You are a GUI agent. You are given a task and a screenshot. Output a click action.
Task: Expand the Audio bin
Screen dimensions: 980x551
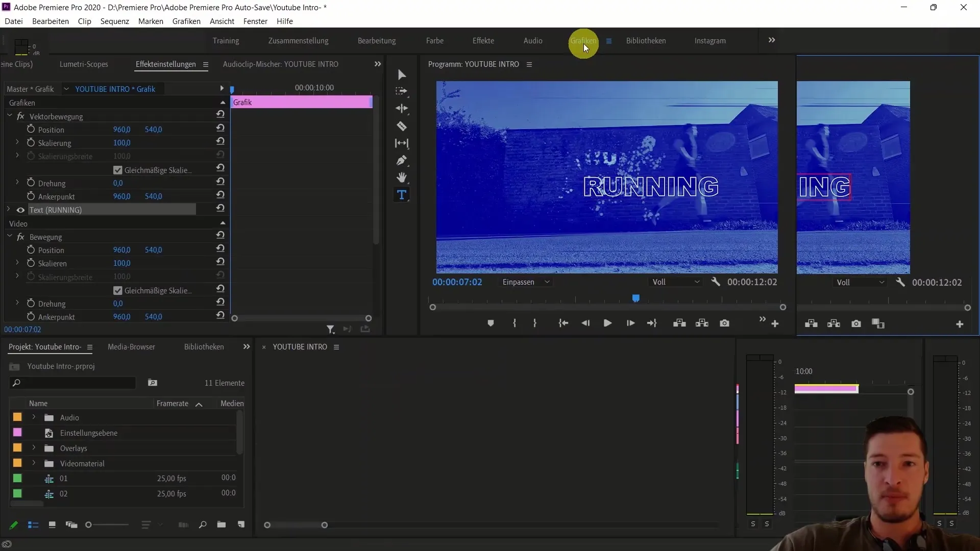point(34,417)
